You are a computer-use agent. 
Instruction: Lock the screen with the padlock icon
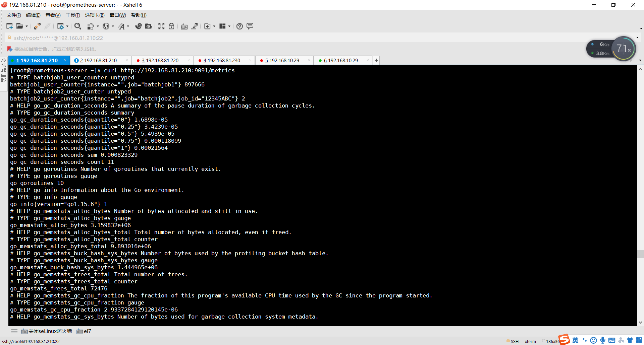click(171, 26)
